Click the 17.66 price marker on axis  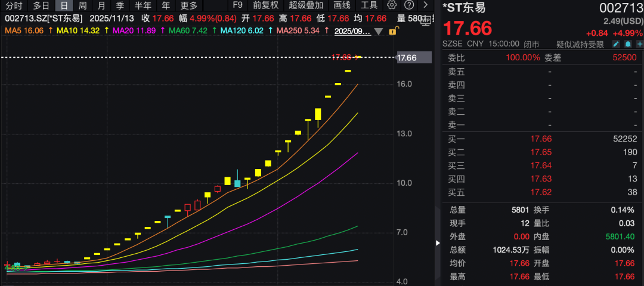point(406,58)
